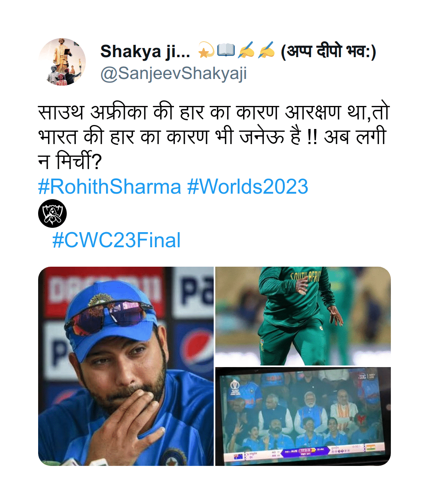Click the Hindi tweet text body

tap(214, 137)
